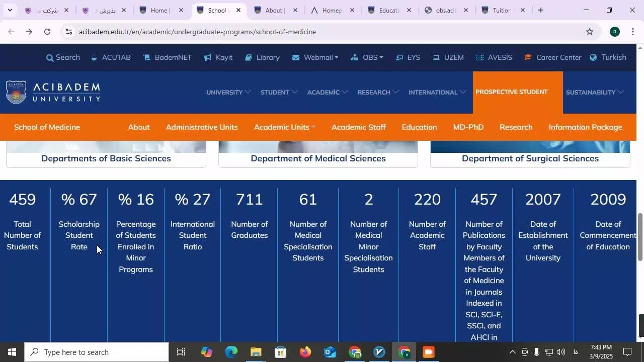Open the Search magnifier in top bar

(50, 58)
